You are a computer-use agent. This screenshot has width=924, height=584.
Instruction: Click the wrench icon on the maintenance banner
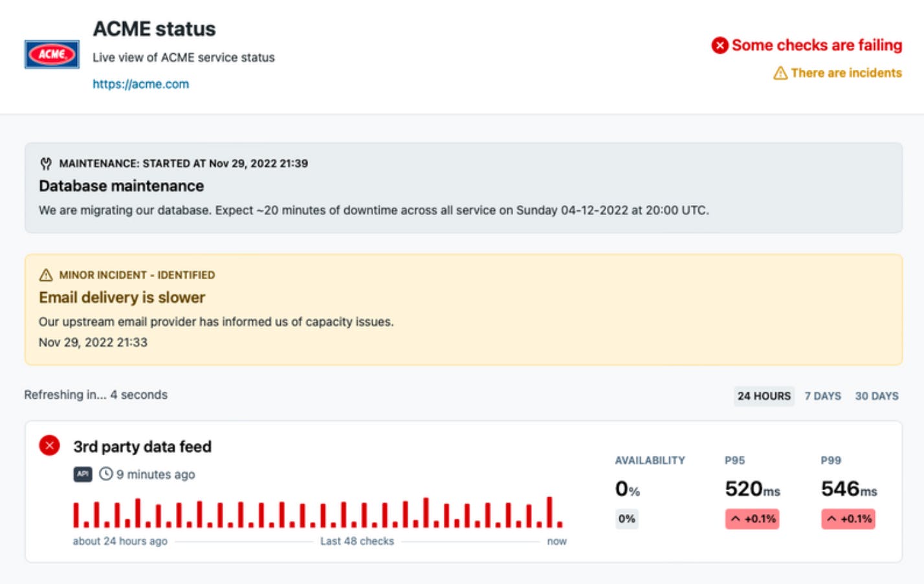45,164
